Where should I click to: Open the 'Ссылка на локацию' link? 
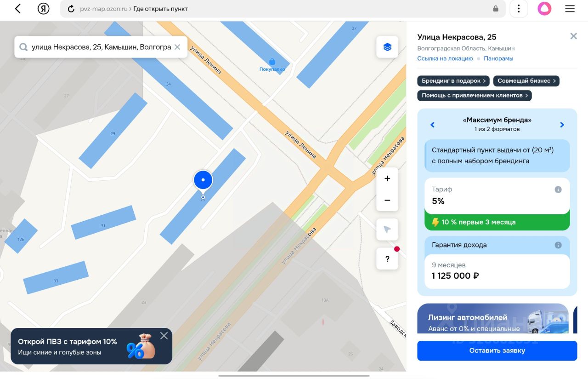[x=445, y=58]
